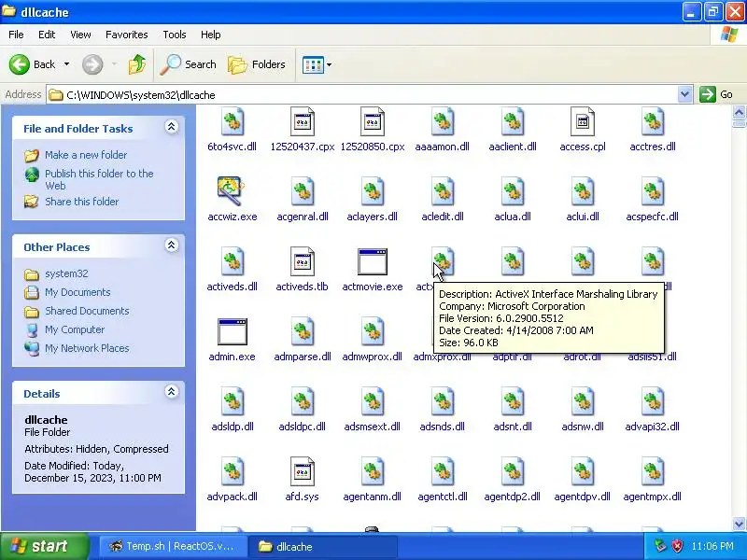Image resolution: width=747 pixels, height=560 pixels.
Task: Open the Search pane
Action: tap(189, 64)
